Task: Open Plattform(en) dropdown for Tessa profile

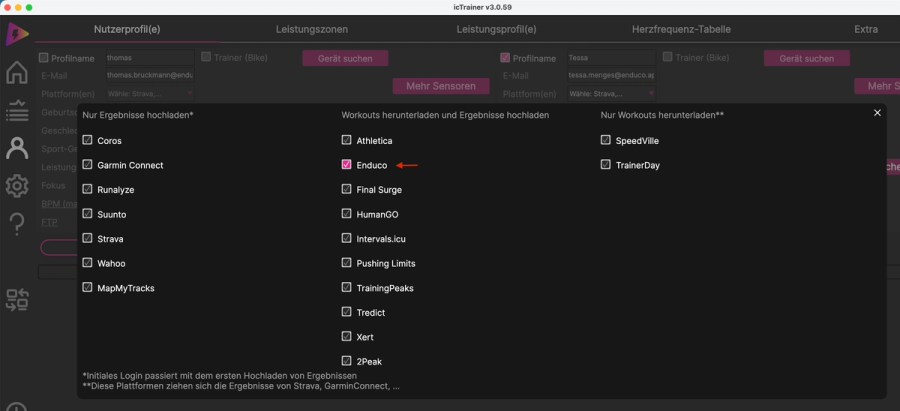Action: point(611,93)
